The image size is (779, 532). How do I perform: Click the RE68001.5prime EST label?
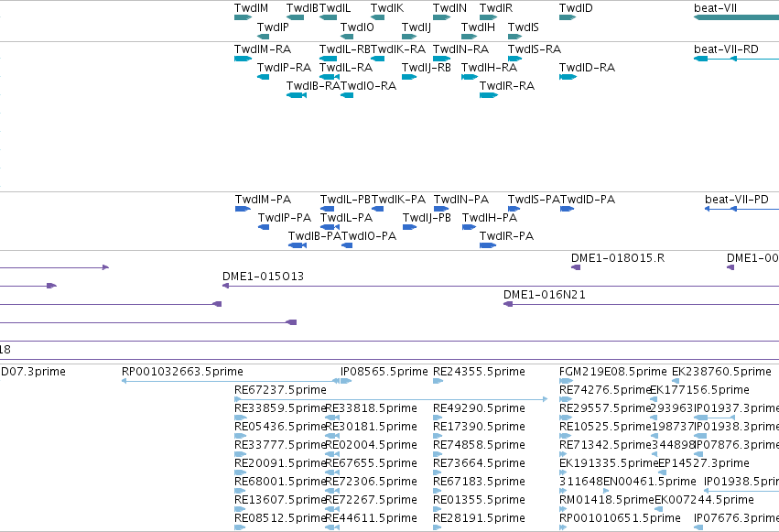pos(280,482)
